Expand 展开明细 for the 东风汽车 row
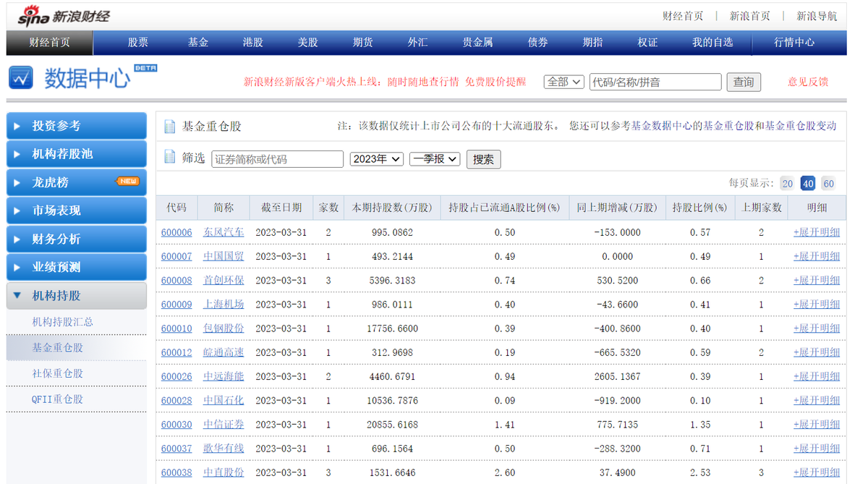 [x=817, y=232]
